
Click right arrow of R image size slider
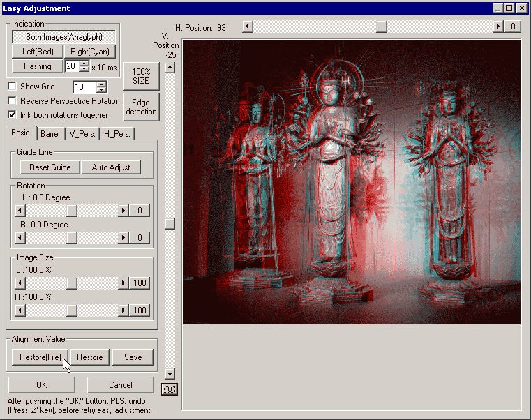(124, 310)
